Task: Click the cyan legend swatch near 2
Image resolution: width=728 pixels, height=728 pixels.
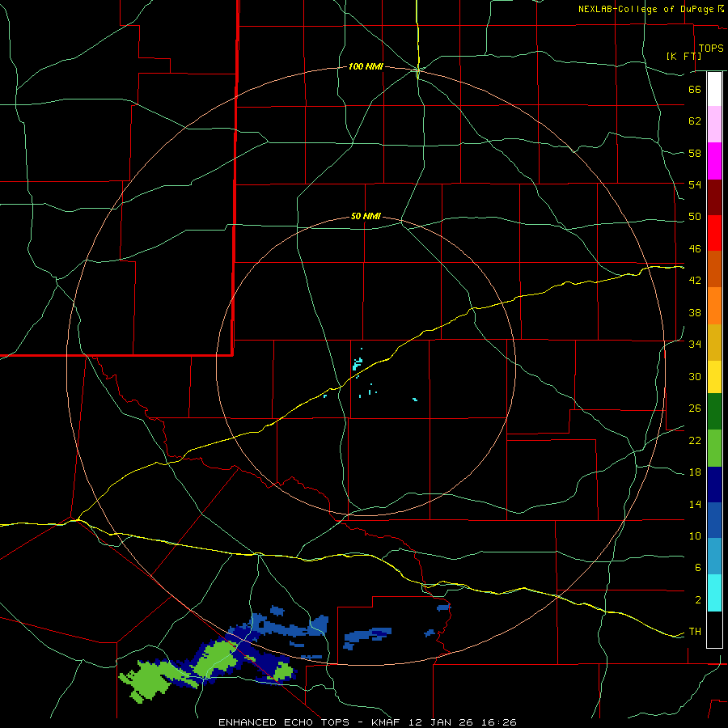Action: (714, 593)
